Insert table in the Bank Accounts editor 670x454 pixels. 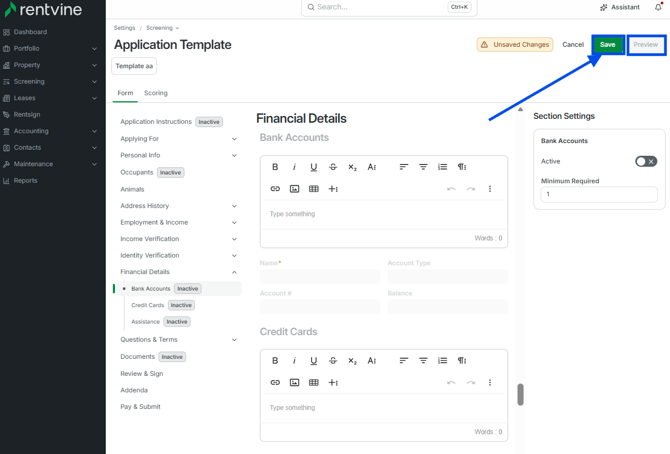pyautogui.click(x=314, y=189)
